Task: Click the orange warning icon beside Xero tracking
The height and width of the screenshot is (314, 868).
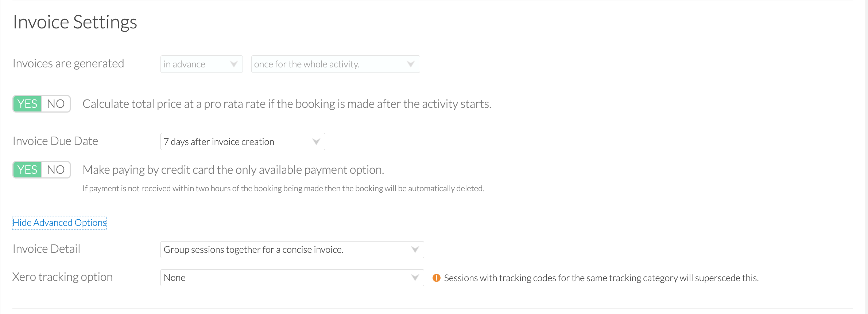Action: pyautogui.click(x=436, y=278)
